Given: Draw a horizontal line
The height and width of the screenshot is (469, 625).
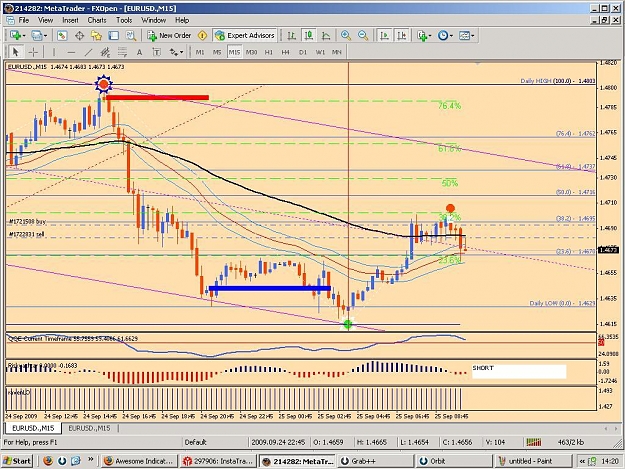Looking at the screenshot, I should [71, 52].
